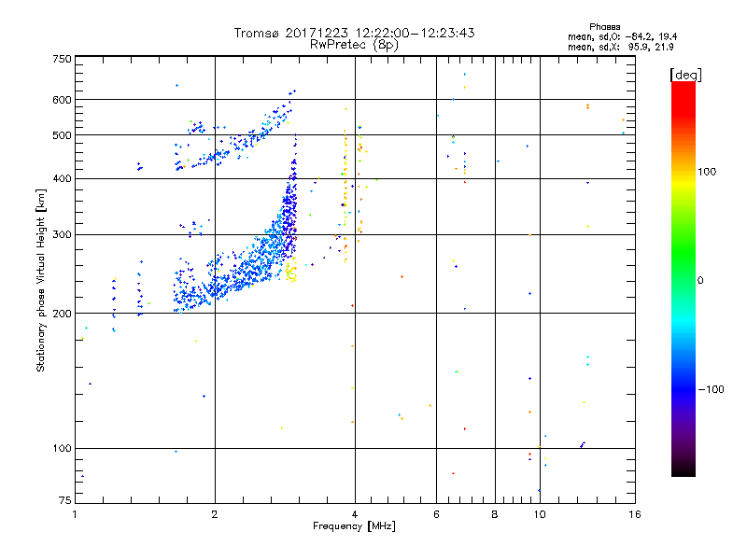This screenshot has height=560, width=747.
Task: Click the 'Stationary phase Virtual Height [km]' label
Action: (x=41, y=280)
